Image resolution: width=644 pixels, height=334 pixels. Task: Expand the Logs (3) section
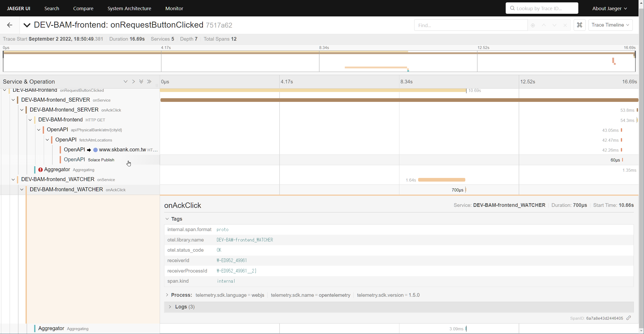click(x=170, y=307)
